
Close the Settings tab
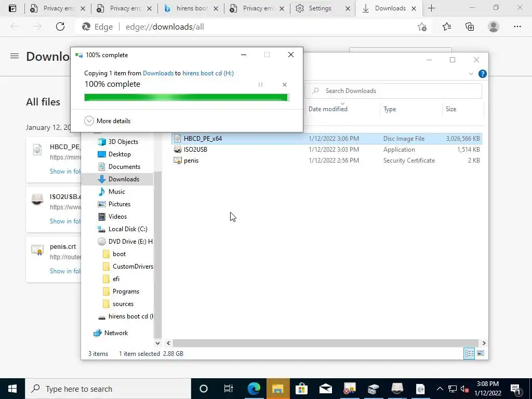point(348,9)
